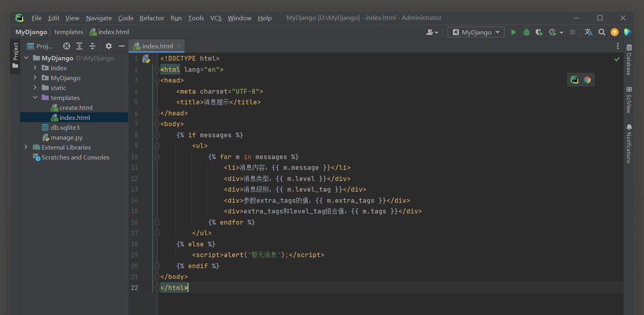The image size is (644, 315).
Task: Open the MyDjango run configuration dropdown
Action: 476,32
